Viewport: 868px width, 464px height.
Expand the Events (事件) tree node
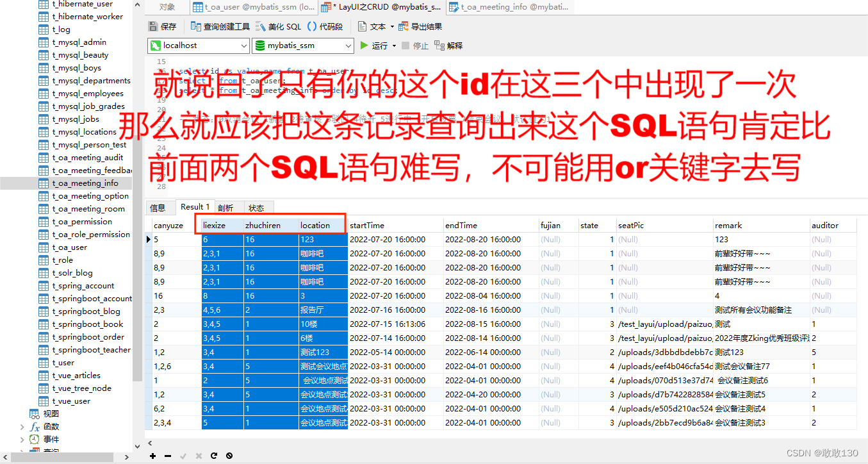(x=23, y=439)
